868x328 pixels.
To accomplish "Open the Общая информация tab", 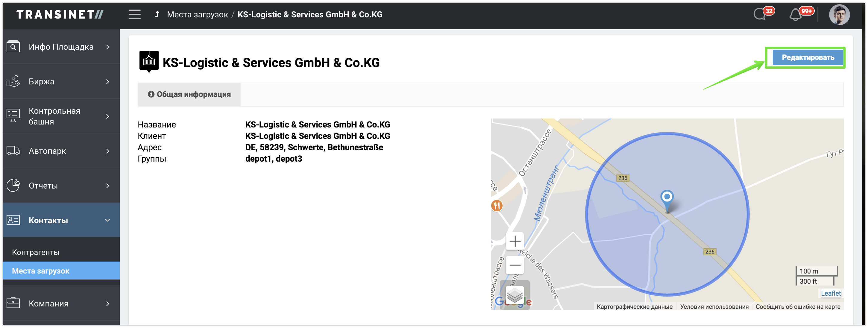I will [x=189, y=94].
